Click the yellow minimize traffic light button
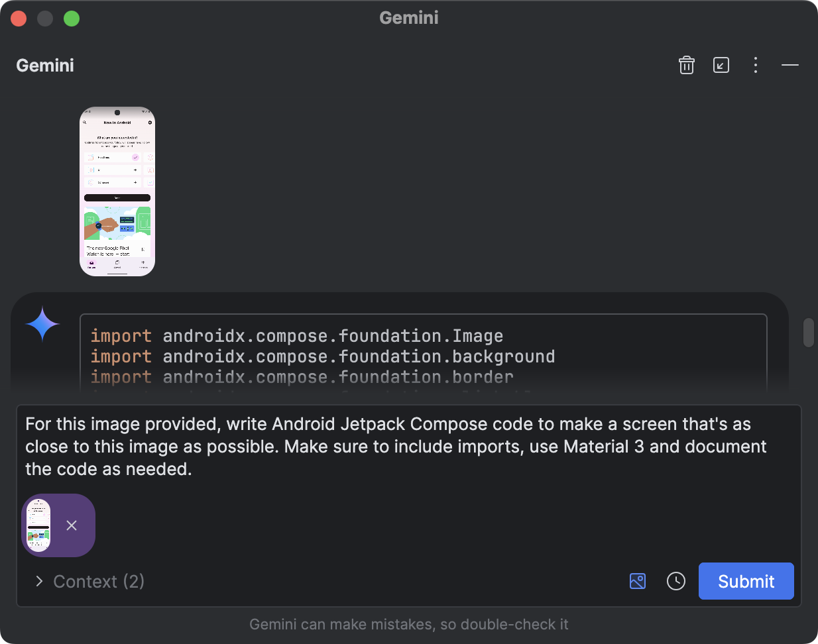Viewport: 818px width, 644px height. coord(44,18)
